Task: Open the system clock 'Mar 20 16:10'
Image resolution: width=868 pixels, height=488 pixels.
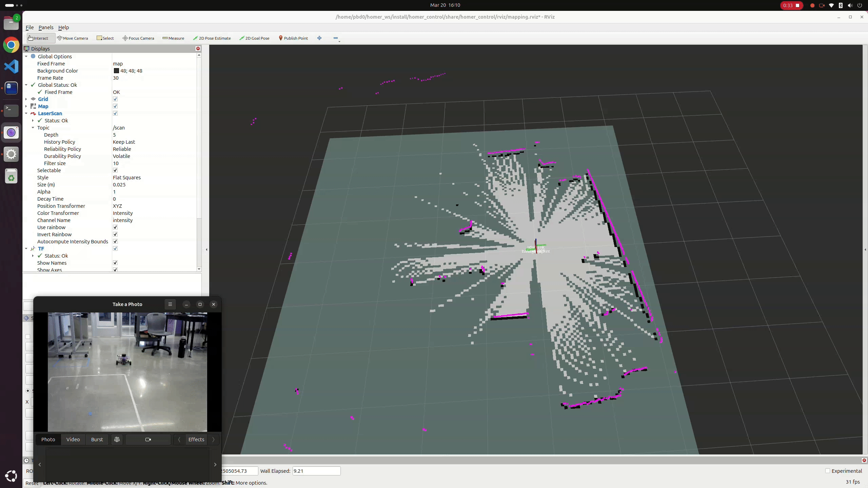Action: point(445,5)
